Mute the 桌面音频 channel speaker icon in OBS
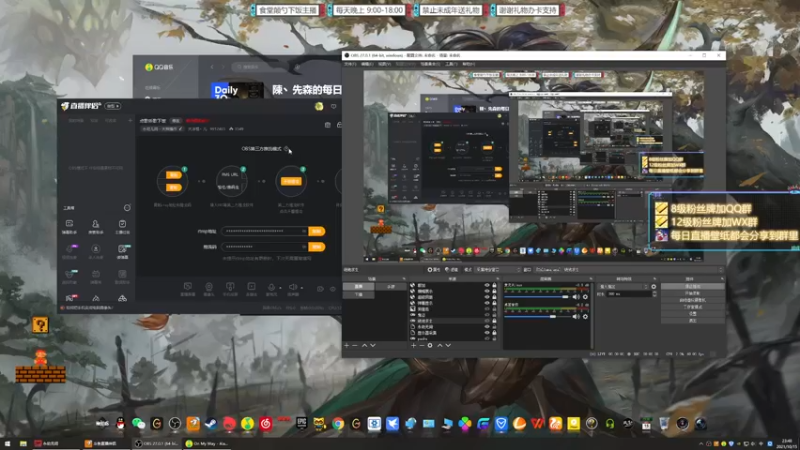The width and height of the screenshot is (800, 450). point(576,317)
